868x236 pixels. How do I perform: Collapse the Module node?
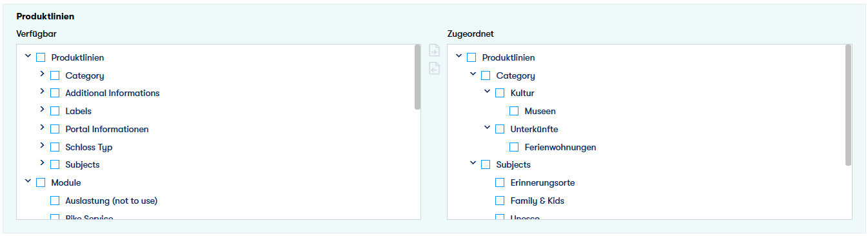[x=28, y=182]
